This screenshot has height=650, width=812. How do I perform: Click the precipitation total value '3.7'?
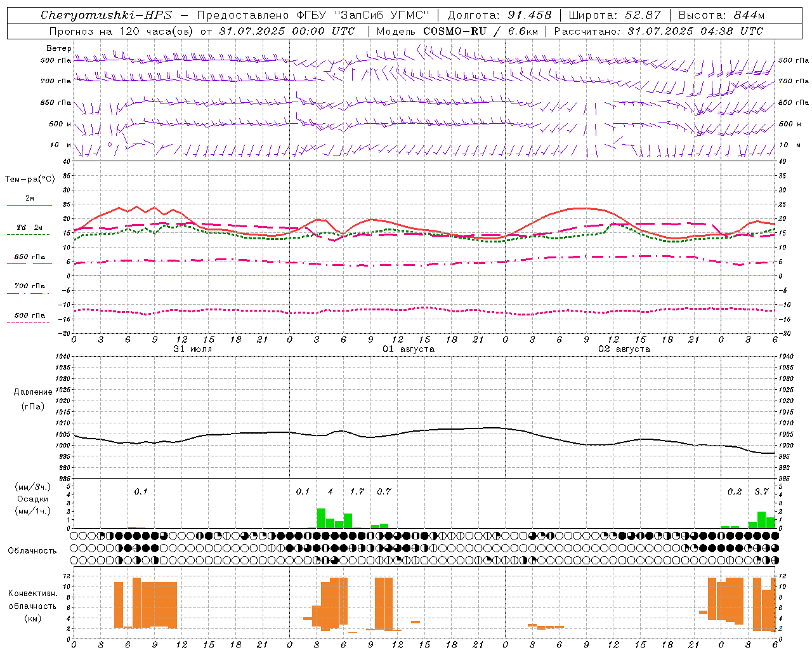tap(761, 491)
